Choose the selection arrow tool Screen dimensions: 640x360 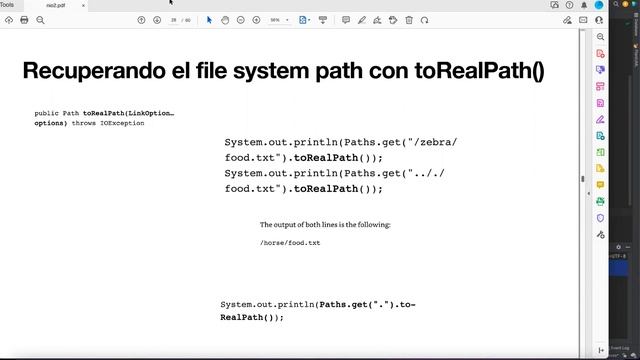pyautogui.click(x=209, y=20)
